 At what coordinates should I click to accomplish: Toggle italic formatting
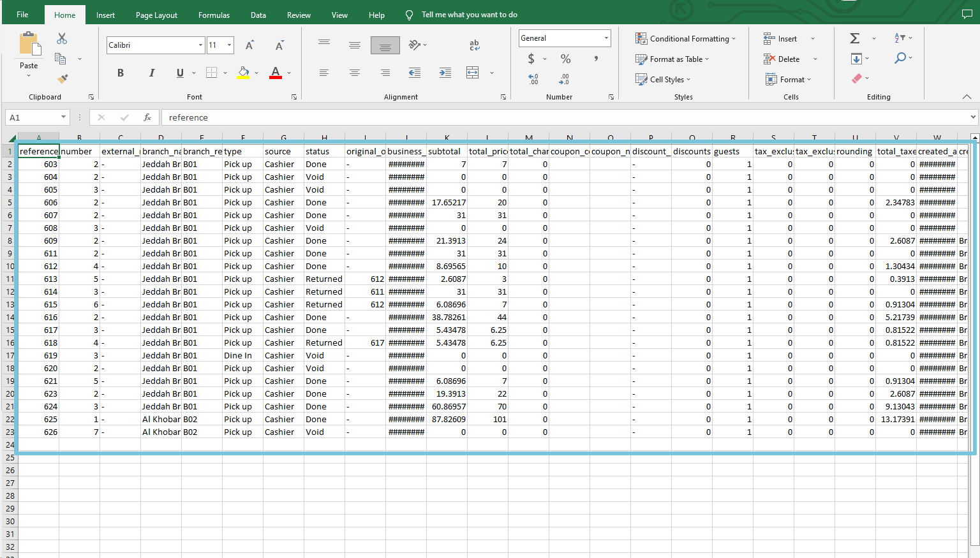pyautogui.click(x=151, y=73)
